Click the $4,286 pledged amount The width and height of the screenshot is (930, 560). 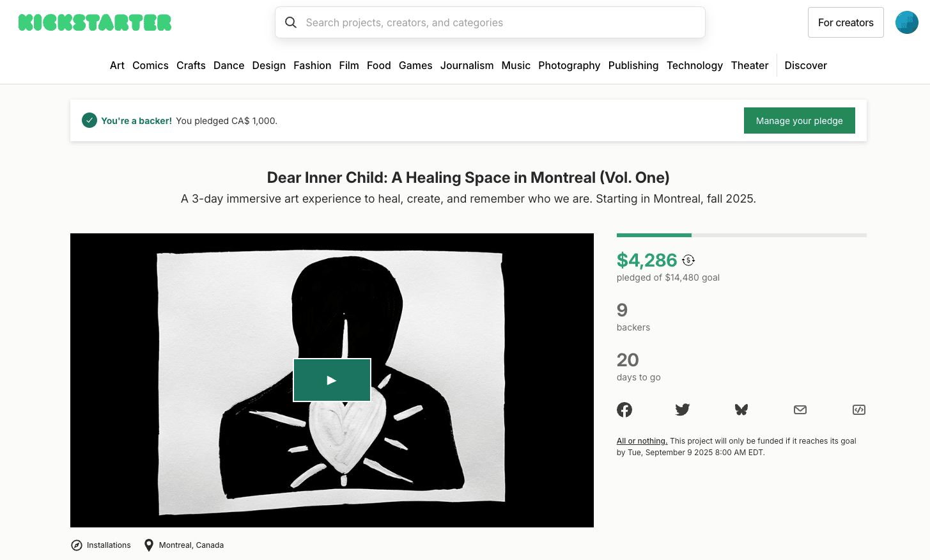click(647, 260)
